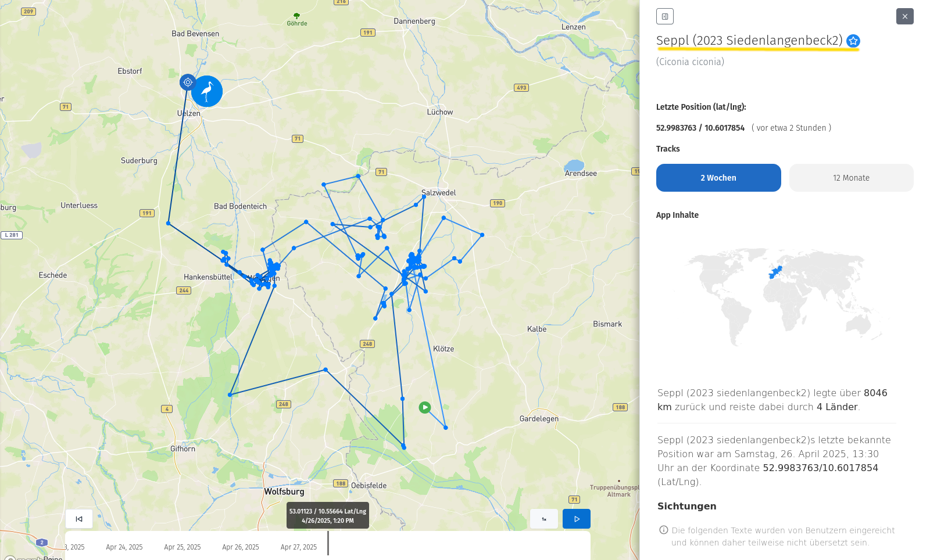This screenshot has width=930, height=560.
Task: Toggle the blue star favorite badge
Action: tap(853, 41)
